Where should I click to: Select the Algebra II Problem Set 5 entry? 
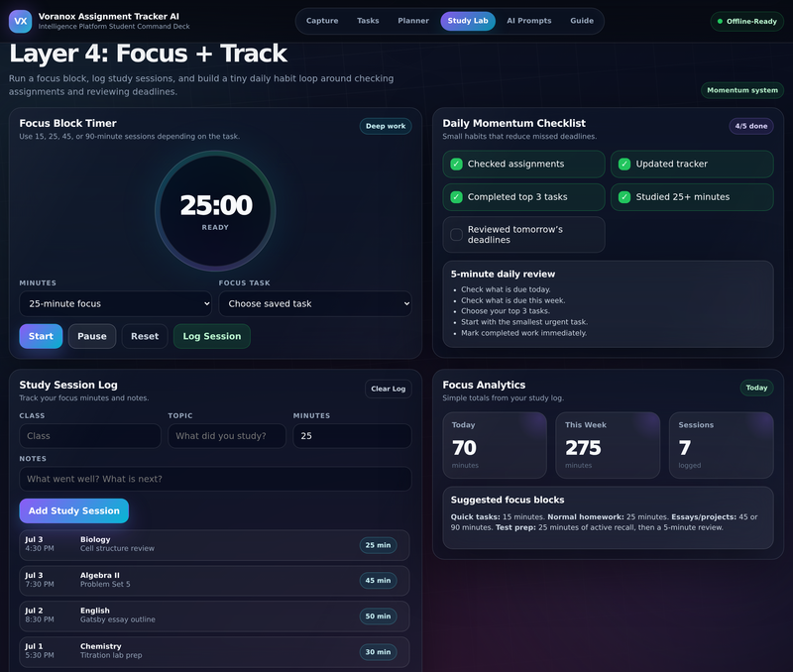(x=214, y=581)
